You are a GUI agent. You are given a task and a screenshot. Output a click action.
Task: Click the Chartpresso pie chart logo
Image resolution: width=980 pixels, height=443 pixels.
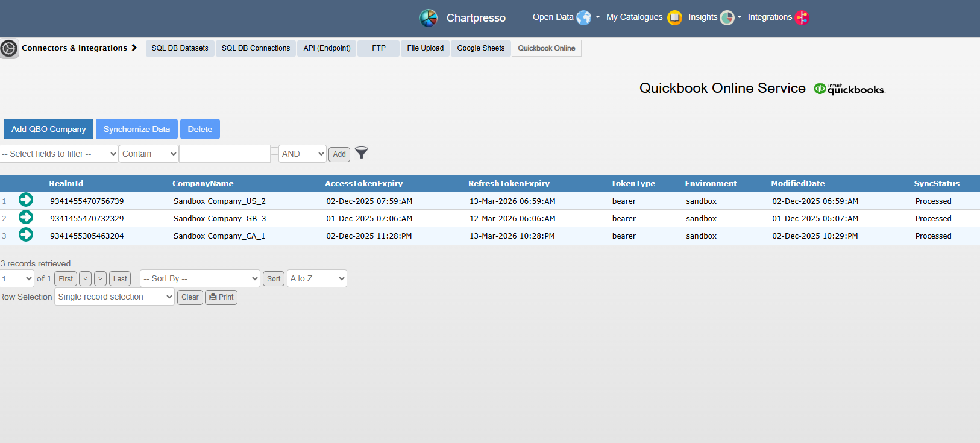click(429, 18)
